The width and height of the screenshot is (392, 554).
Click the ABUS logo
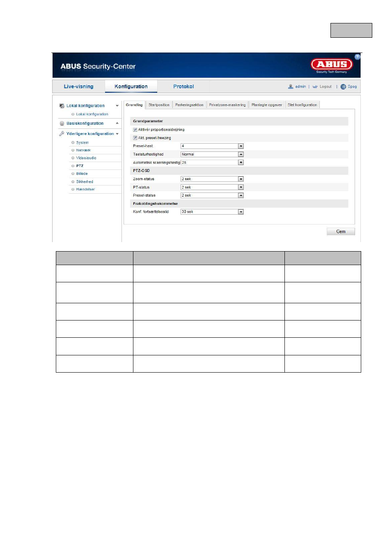332,65
